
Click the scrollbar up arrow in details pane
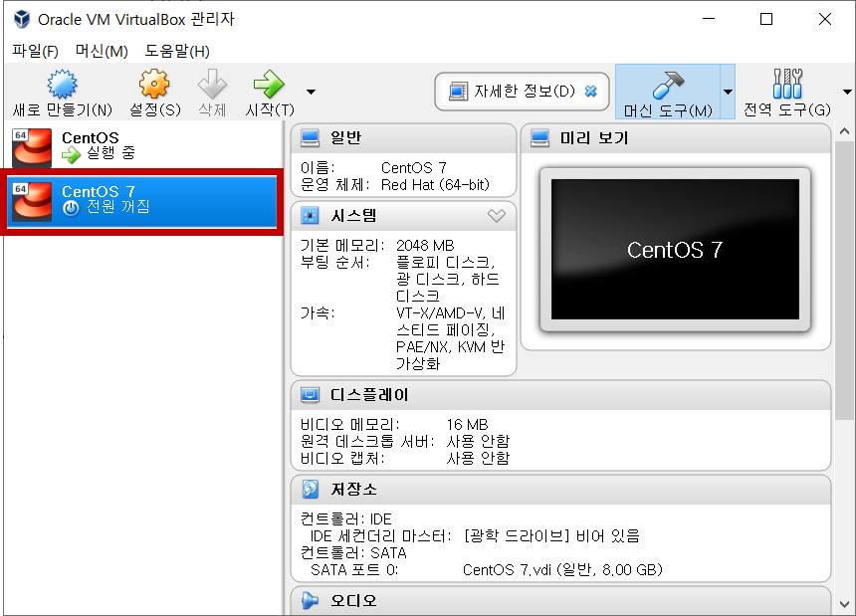[844, 131]
